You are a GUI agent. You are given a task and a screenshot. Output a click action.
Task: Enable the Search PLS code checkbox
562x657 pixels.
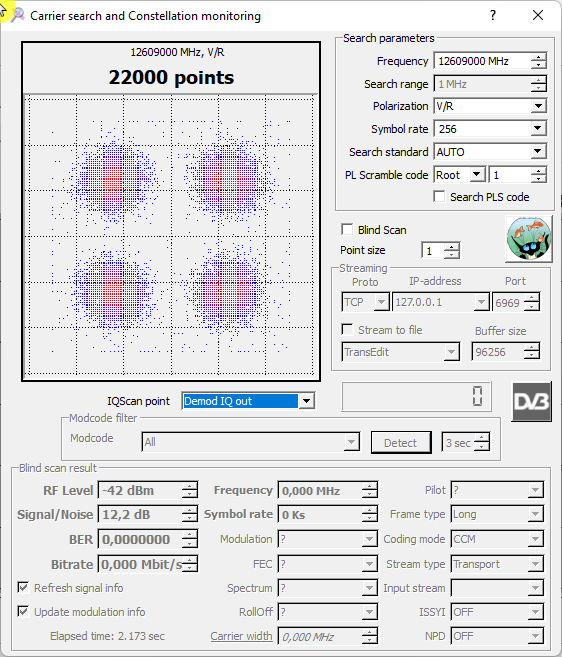[x=439, y=197]
